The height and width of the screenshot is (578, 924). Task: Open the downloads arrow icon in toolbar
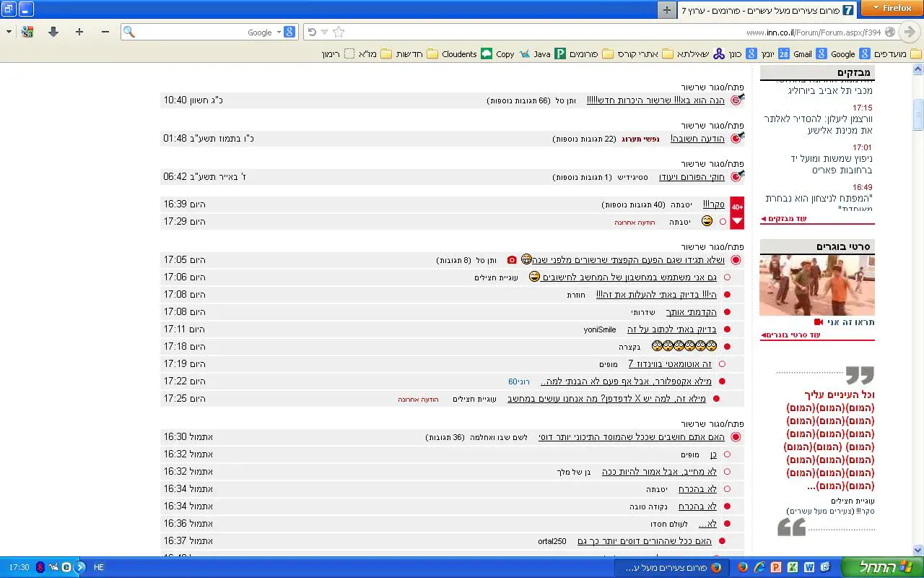point(53,32)
